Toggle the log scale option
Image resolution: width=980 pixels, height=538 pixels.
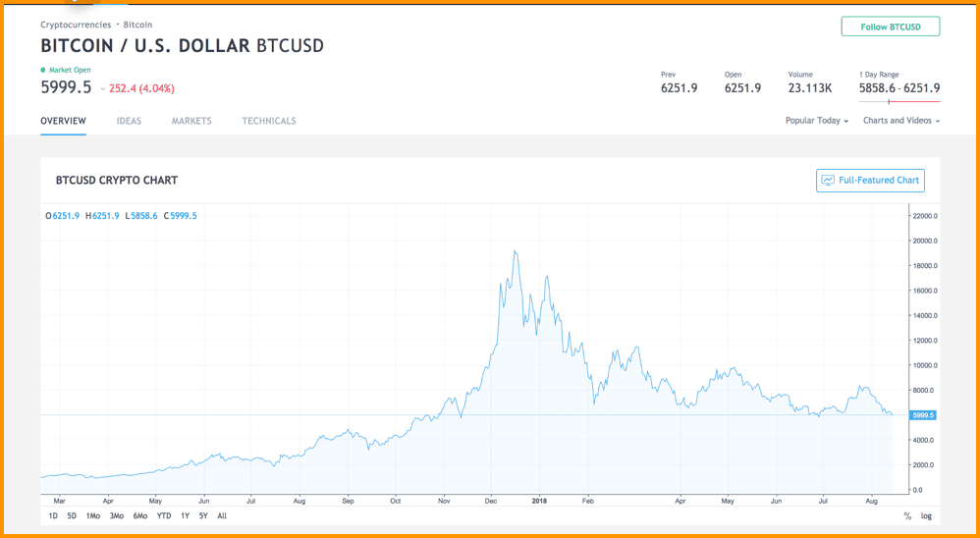926,516
